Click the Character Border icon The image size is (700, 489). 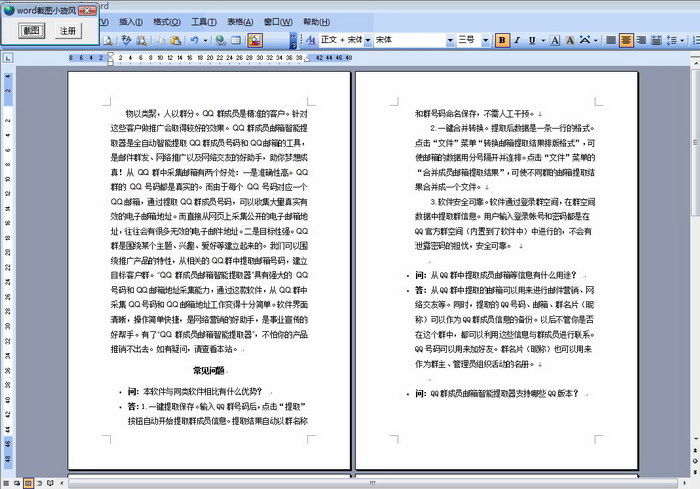point(554,40)
